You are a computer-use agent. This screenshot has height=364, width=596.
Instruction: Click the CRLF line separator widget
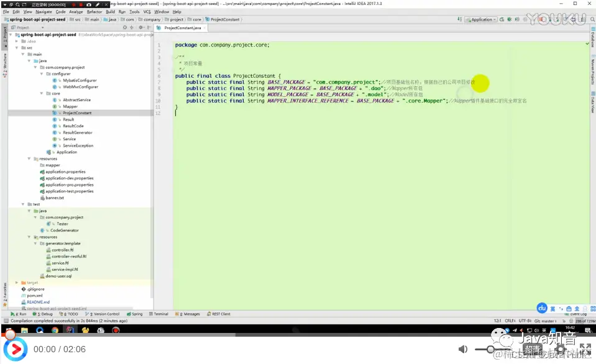[x=510, y=321]
